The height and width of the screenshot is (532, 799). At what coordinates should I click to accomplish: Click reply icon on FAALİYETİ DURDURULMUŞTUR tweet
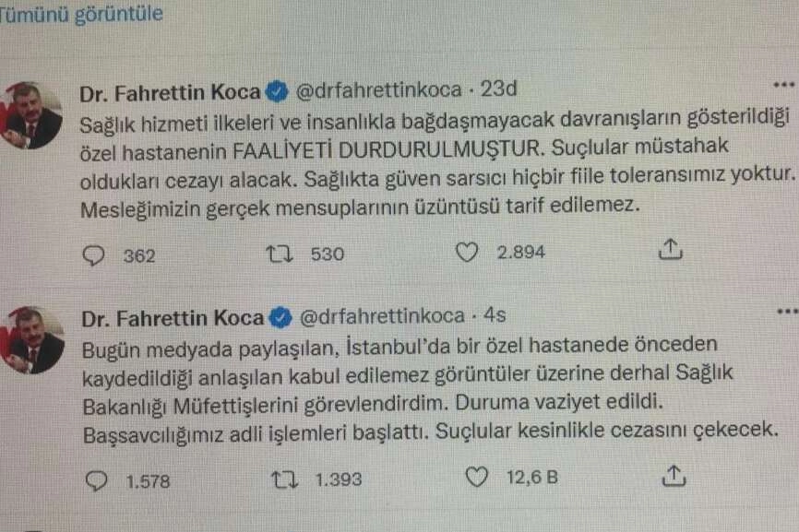(94, 254)
